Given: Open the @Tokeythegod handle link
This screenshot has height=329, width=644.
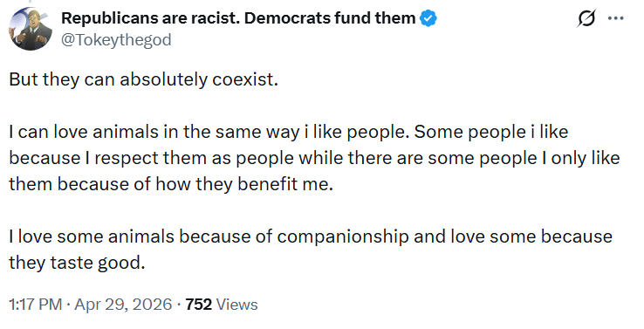Looking at the screenshot, I should [x=116, y=40].
